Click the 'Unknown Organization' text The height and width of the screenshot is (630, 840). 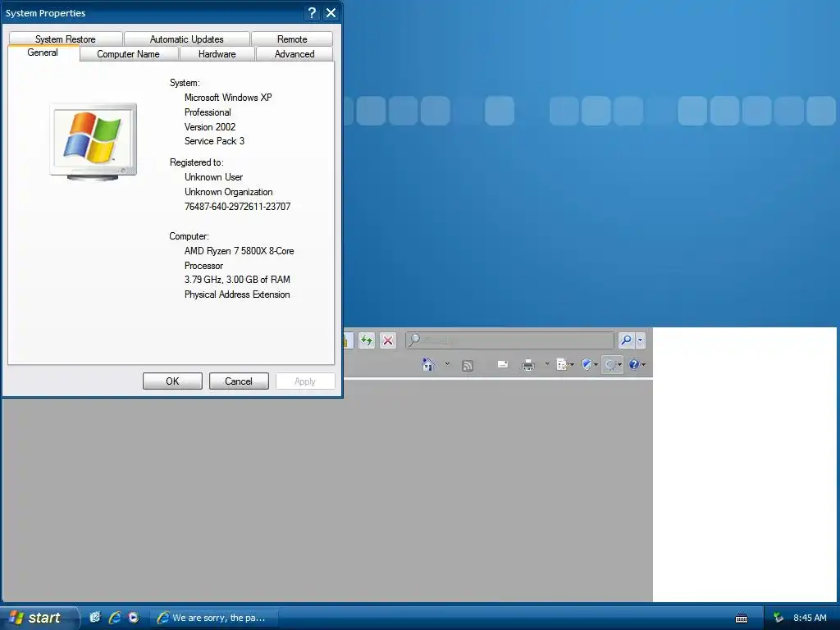click(229, 192)
